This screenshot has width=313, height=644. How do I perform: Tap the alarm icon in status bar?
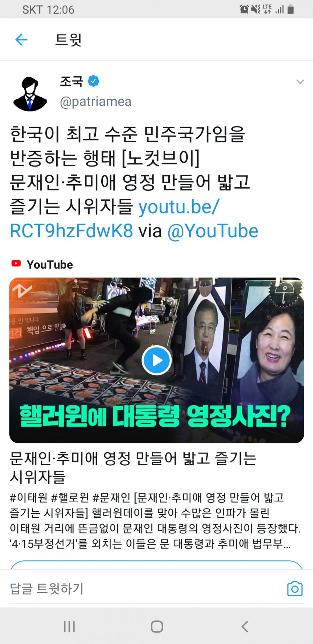(x=244, y=9)
